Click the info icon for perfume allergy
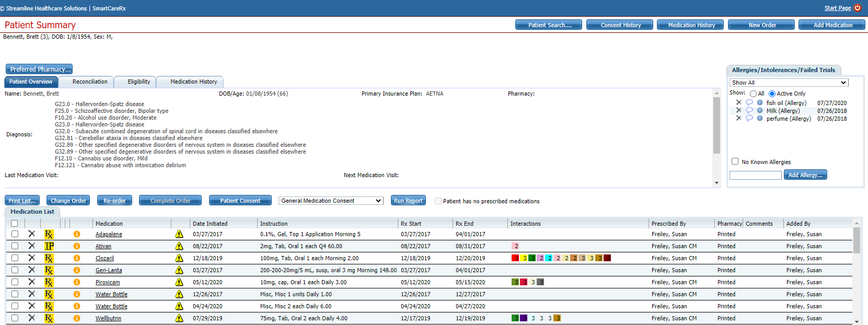Viewport: 868px width, 325px height. pyautogui.click(x=760, y=118)
